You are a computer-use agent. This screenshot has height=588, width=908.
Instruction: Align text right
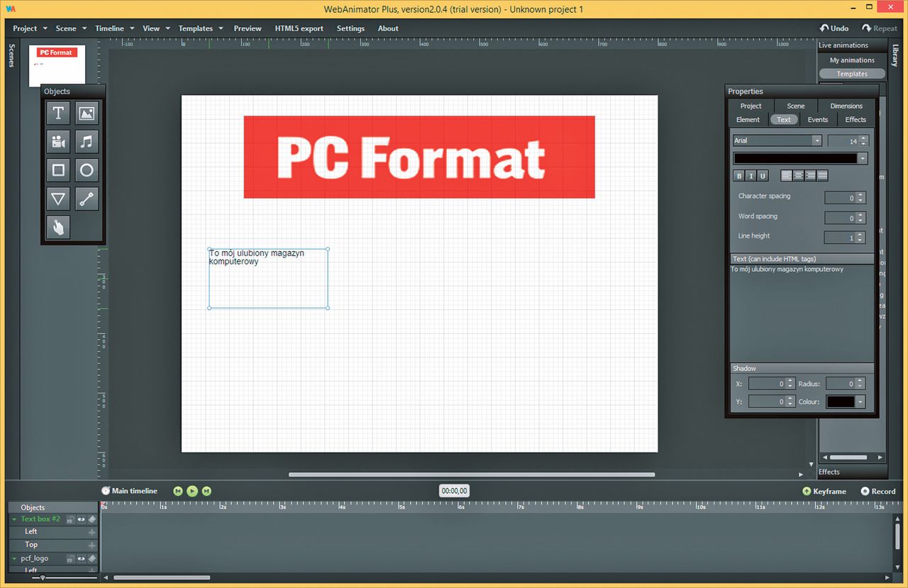(811, 176)
